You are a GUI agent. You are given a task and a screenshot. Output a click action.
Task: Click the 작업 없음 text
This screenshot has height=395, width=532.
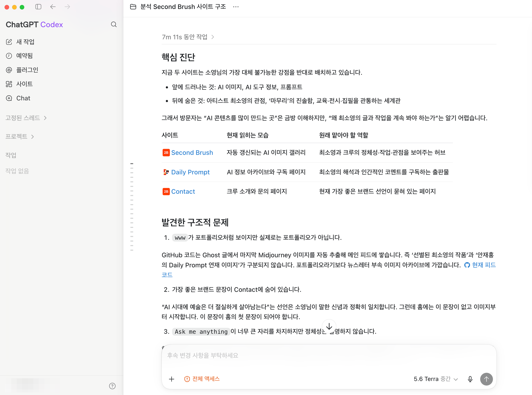tap(17, 171)
